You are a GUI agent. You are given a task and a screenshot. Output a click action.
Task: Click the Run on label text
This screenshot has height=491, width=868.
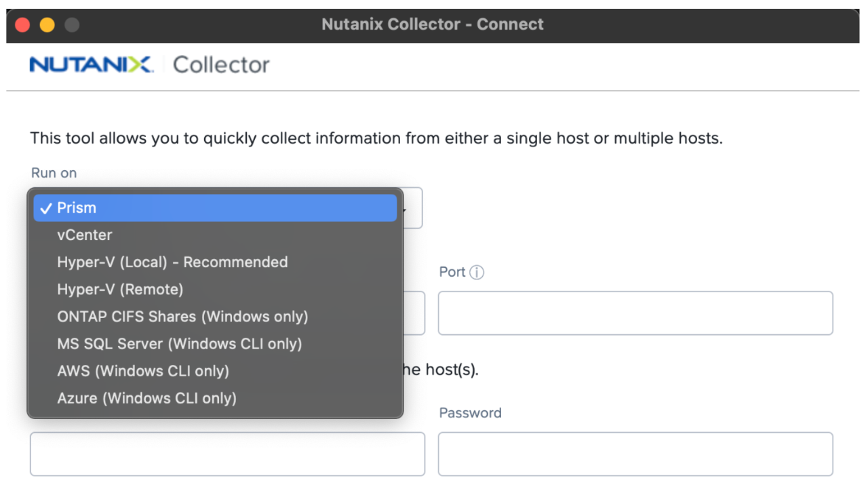click(x=54, y=173)
